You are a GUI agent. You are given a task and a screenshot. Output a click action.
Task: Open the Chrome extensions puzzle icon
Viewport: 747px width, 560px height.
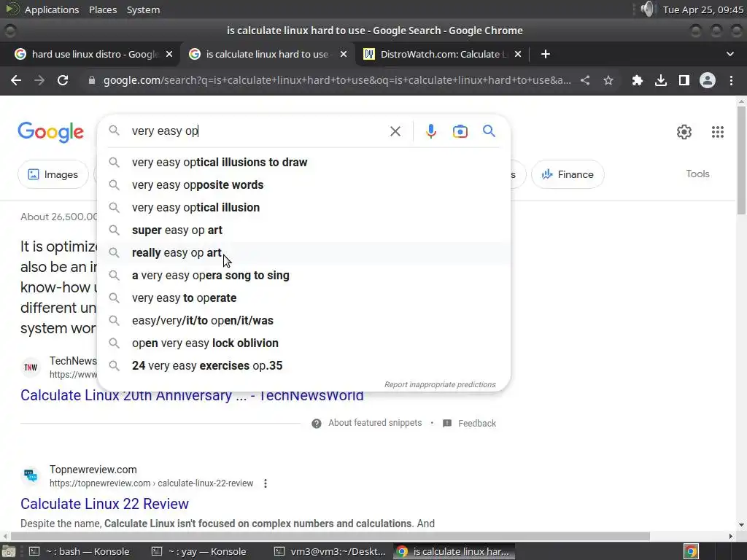point(637,80)
